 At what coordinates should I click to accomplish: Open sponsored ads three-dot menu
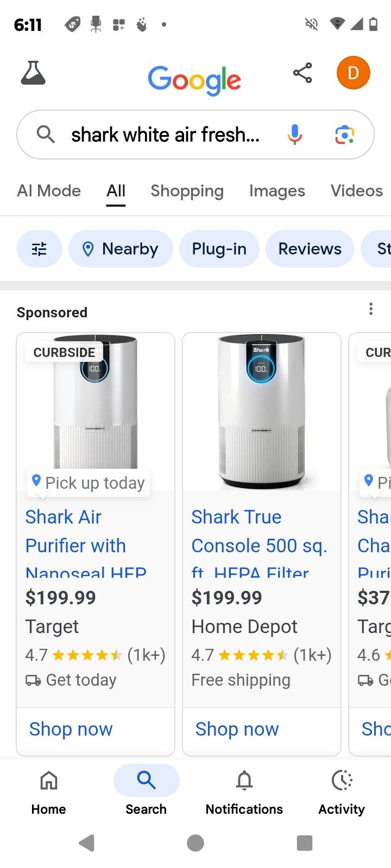point(371,309)
